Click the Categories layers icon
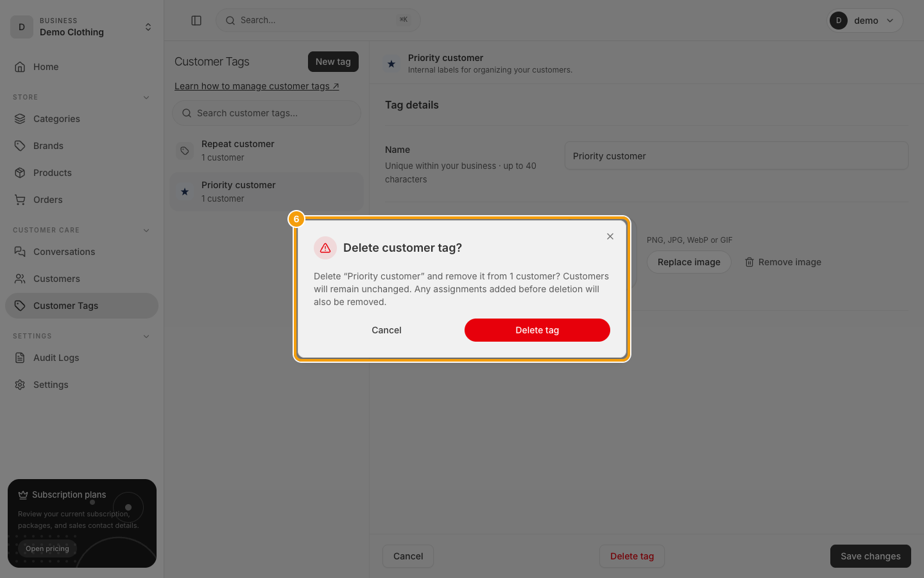This screenshot has height=578, width=924. [x=20, y=119]
